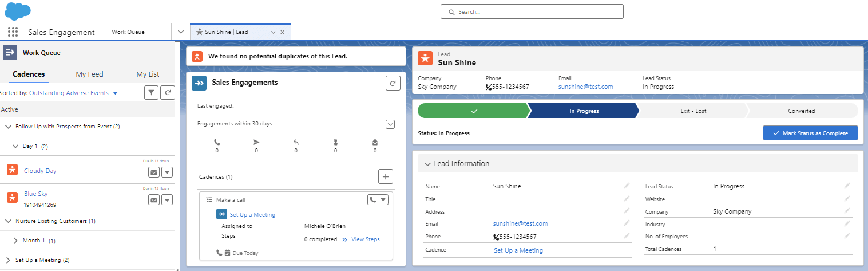Collapse the Lead Information section
This screenshot has height=271, width=868.
coord(427,163)
